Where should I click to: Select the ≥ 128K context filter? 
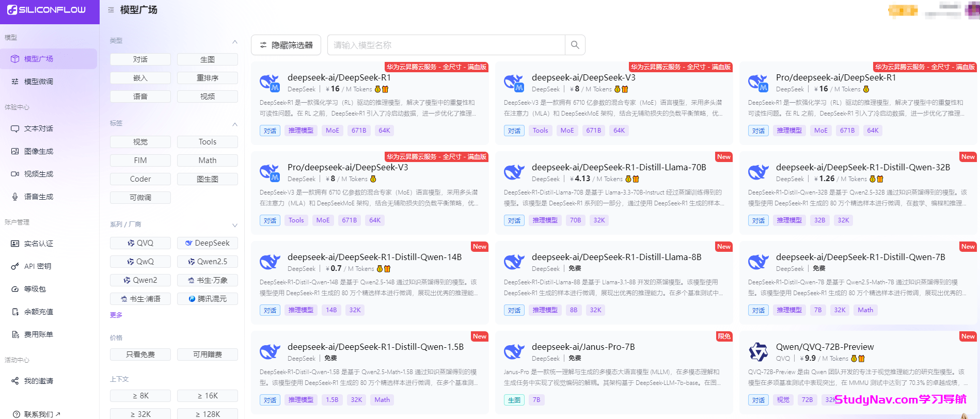pyautogui.click(x=207, y=414)
